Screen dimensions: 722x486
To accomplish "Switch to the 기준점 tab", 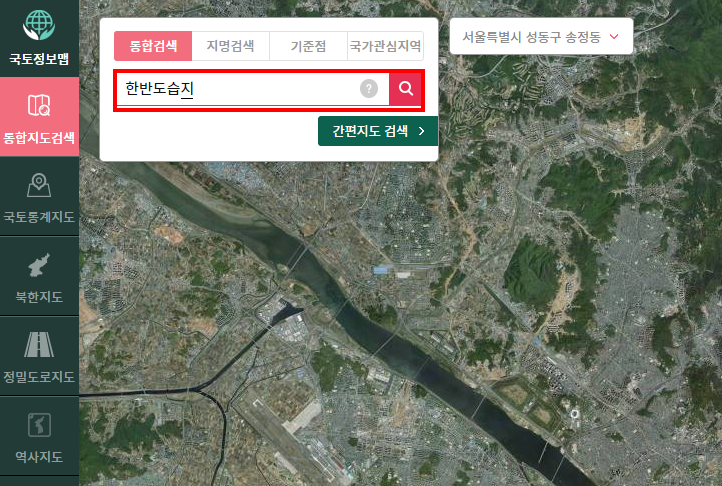I will pyautogui.click(x=308, y=46).
